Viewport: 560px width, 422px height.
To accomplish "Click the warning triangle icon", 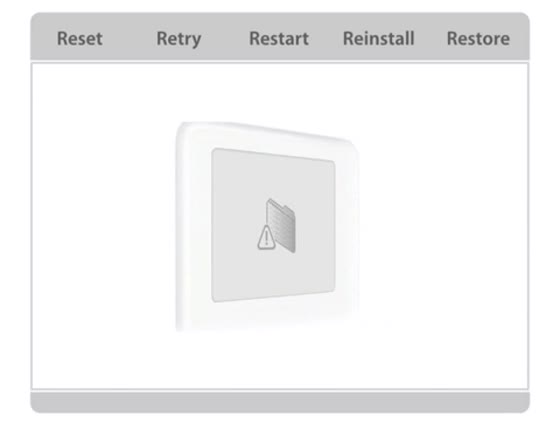I will coord(266,237).
